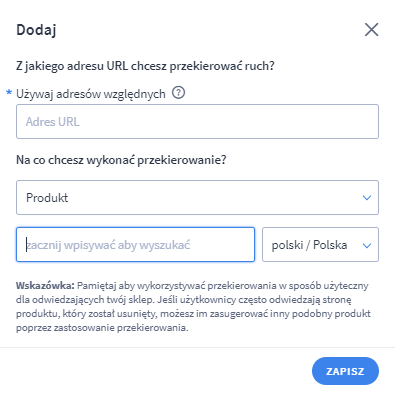Click the chevron arrow in polski / Polska selector
This screenshot has width=395, height=396.
367,246
